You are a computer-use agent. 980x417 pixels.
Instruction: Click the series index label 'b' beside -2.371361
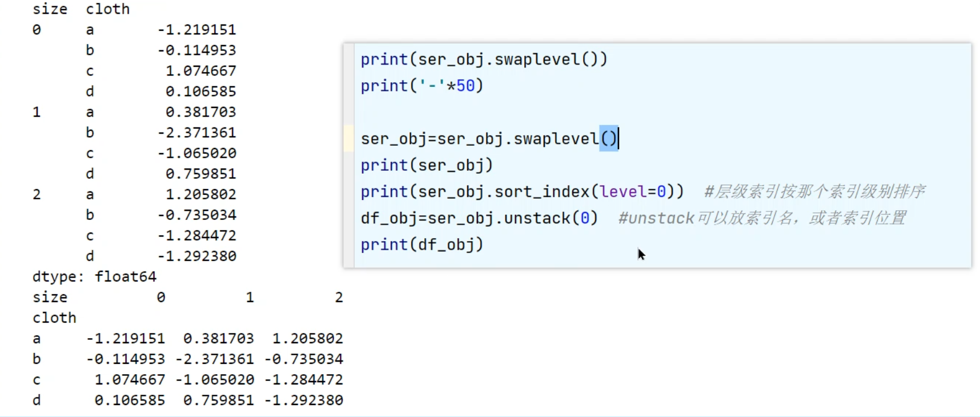[90, 133]
